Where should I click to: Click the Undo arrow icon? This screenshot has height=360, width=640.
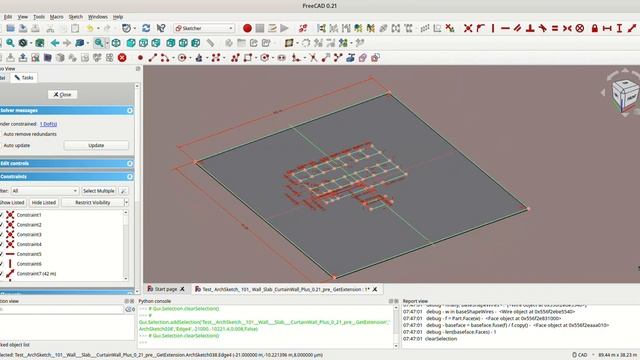(x=90, y=28)
